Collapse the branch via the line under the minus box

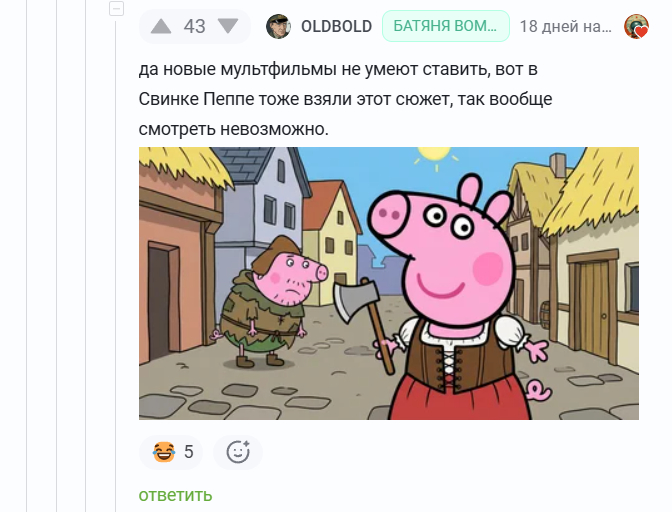pyautogui.click(x=116, y=266)
